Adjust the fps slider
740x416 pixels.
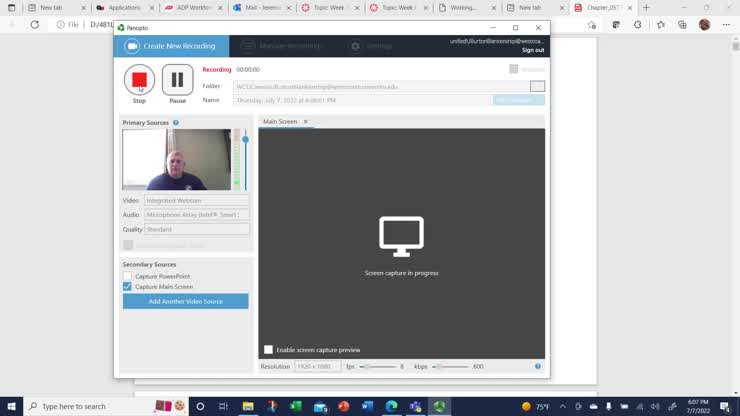point(368,367)
